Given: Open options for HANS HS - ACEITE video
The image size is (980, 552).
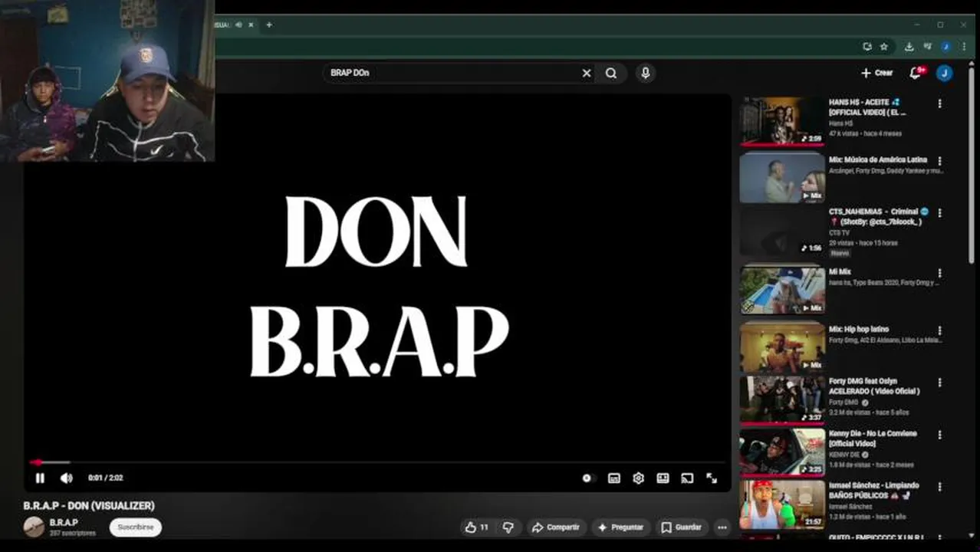Looking at the screenshot, I should click(x=939, y=103).
